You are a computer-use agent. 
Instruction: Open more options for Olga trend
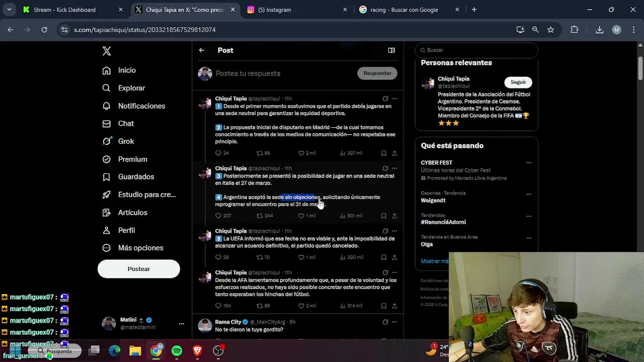click(529, 238)
